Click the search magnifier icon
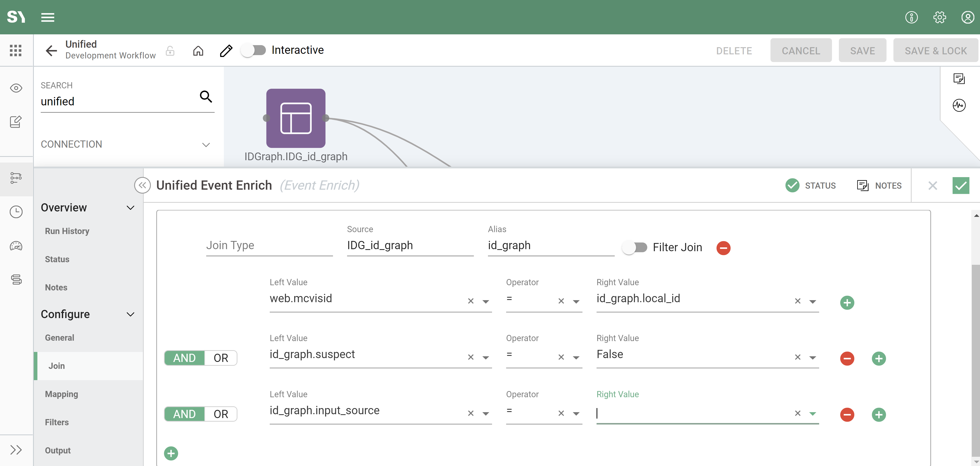Screen dimensions: 980x466 [206, 97]
